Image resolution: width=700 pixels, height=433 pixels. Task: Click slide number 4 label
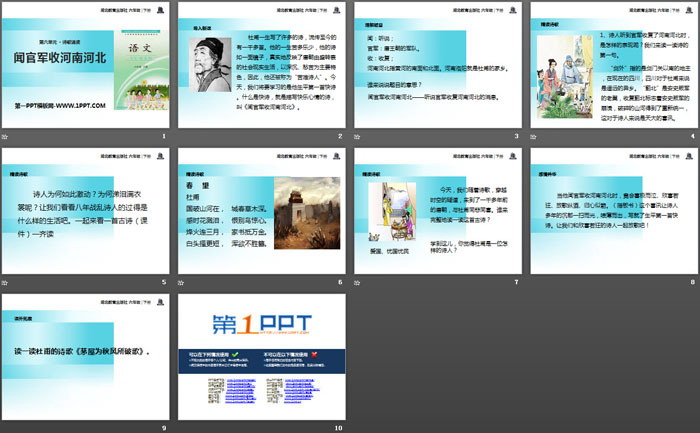[693, 136]
